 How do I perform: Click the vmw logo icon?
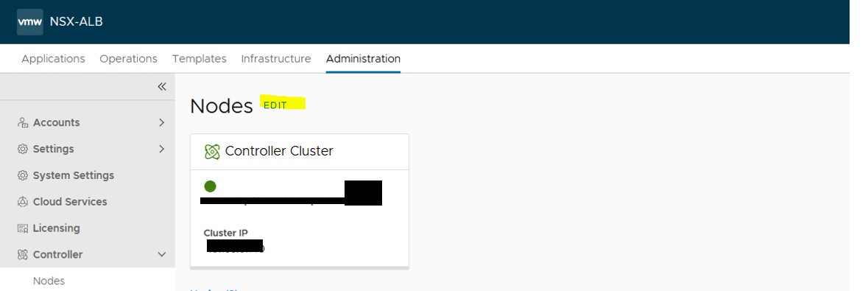[30, 22]
